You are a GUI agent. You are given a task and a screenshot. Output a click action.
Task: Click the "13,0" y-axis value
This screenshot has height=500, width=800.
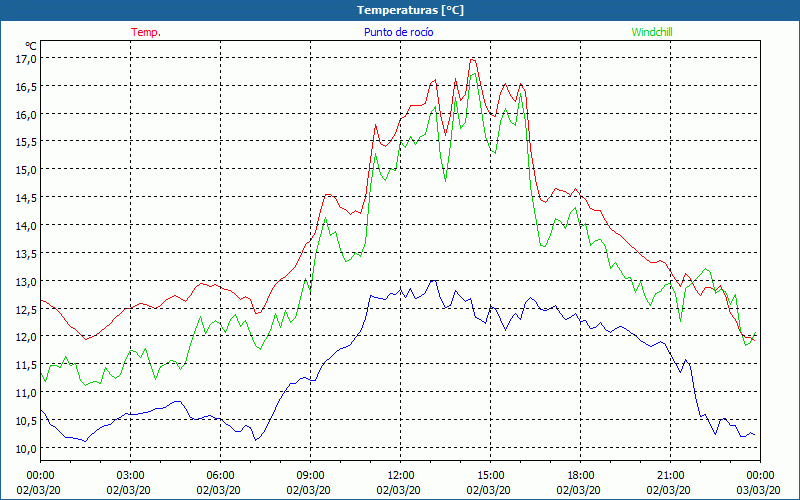tap(26, 282)
